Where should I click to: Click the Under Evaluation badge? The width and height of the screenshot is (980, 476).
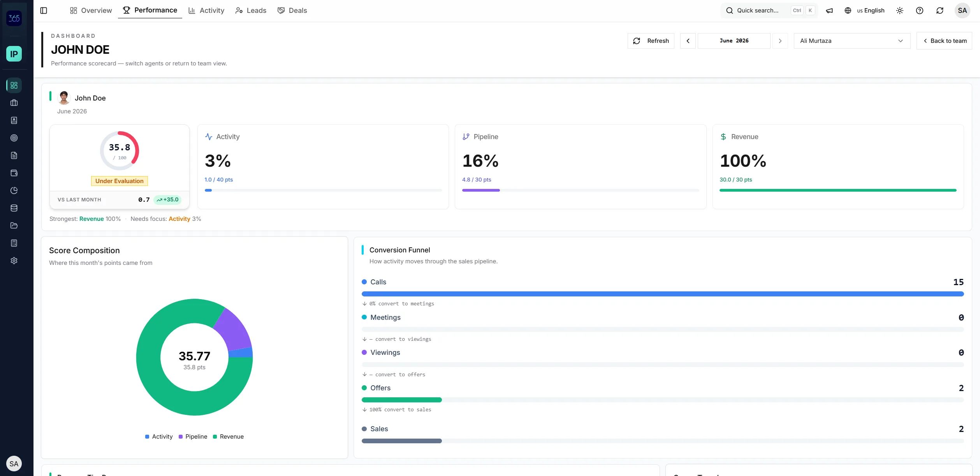(x=120, y=181)
